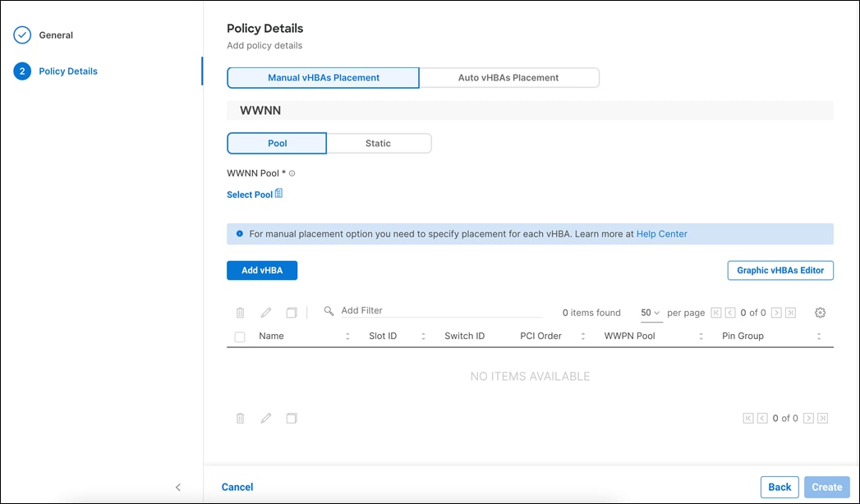Switch to Auto vHBAs Placement

pos(509,76)
